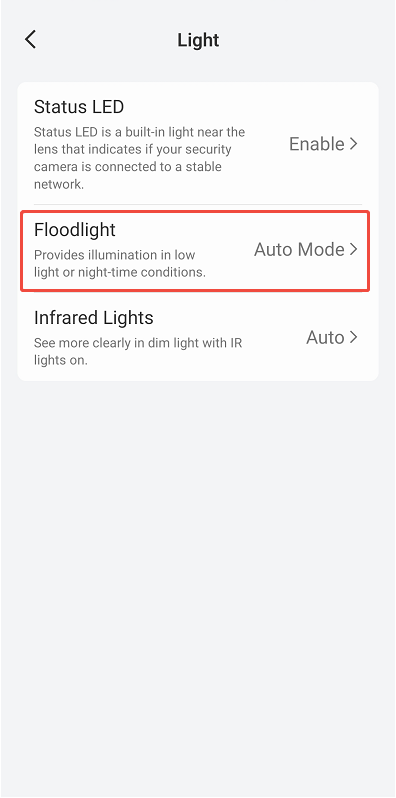Screen dimensions: 396x798
Task: Click the Infrared description about dim light
Action: [x=138, y=351]
